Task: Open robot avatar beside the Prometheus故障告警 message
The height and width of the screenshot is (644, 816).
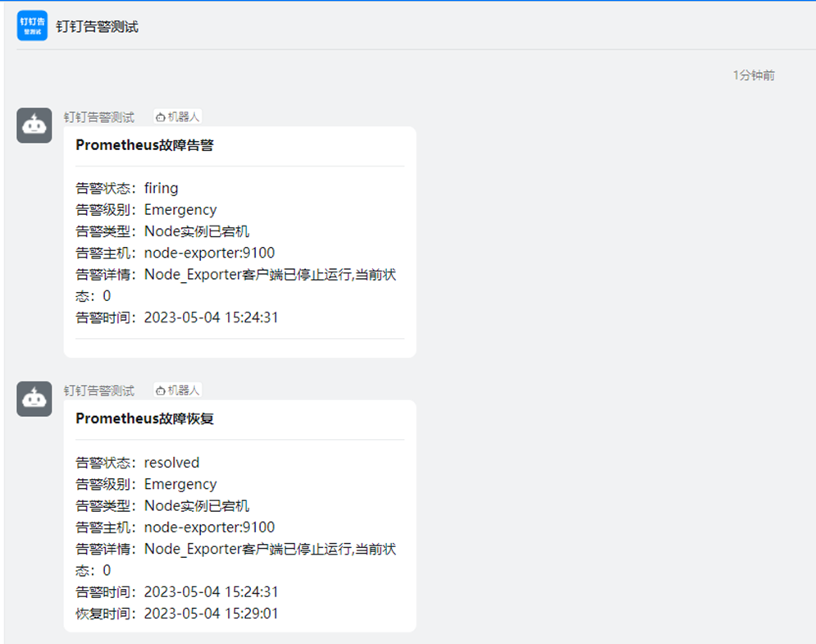Action: pos(34,126)
